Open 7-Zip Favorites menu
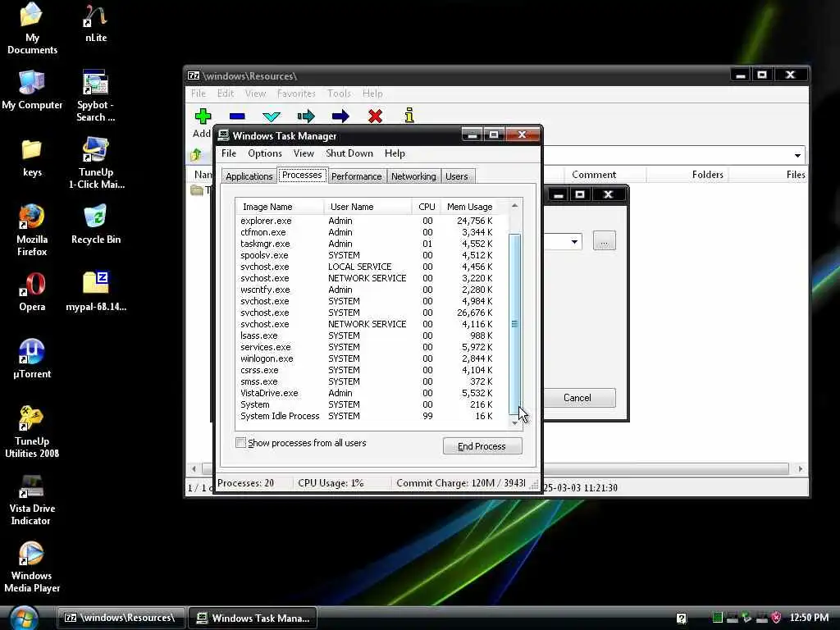The height and width of the screenshot is (630, 840). (x=296, y=94)
